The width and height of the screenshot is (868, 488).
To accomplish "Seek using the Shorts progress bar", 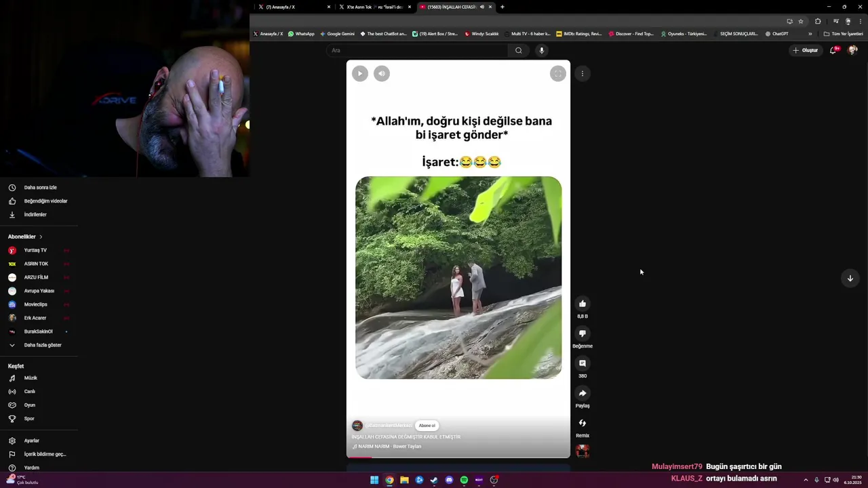I will (x=458, y=457).
